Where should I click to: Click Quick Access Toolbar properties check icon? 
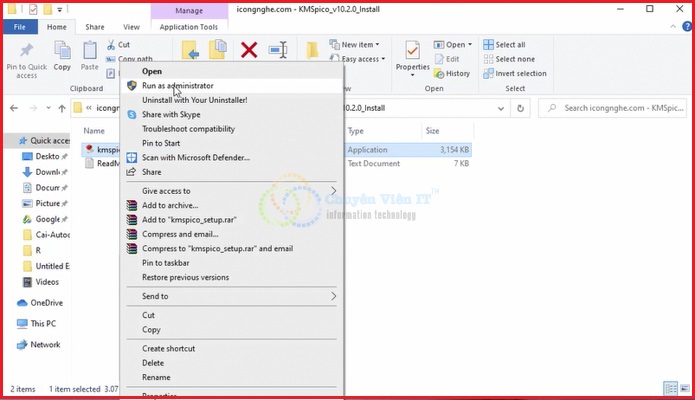[x=32, y=9]
